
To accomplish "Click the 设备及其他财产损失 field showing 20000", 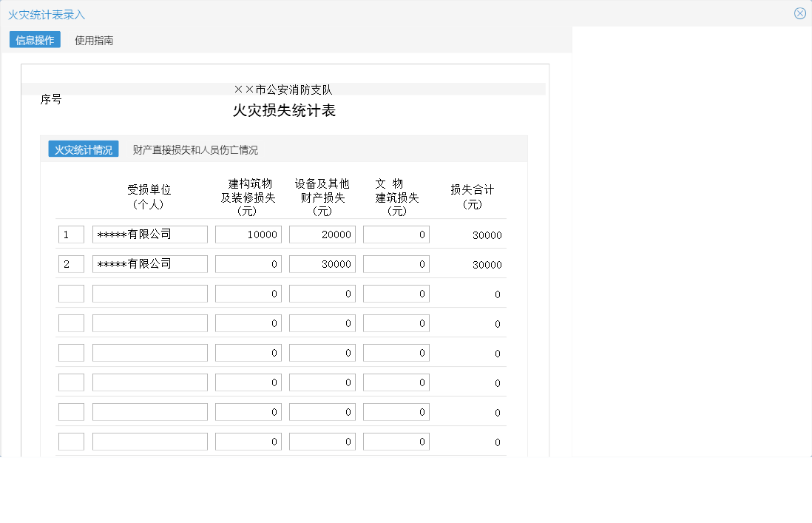I will coord(322,234).
